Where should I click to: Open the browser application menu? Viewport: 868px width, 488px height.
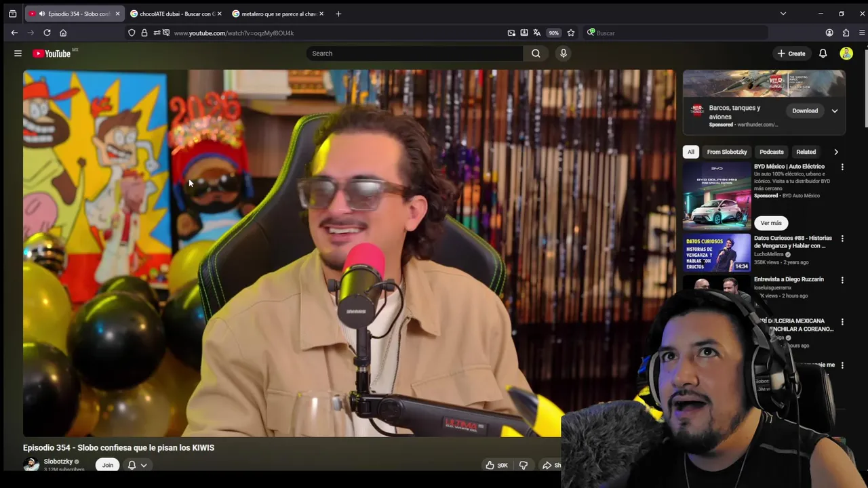click(x=862, y=33)
